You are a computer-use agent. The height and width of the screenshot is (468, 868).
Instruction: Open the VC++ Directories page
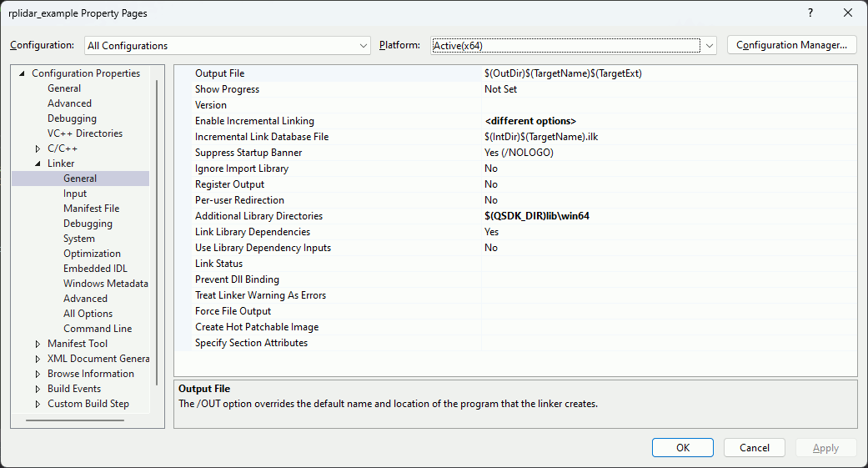pyautogui.click(x=85, y=133)
